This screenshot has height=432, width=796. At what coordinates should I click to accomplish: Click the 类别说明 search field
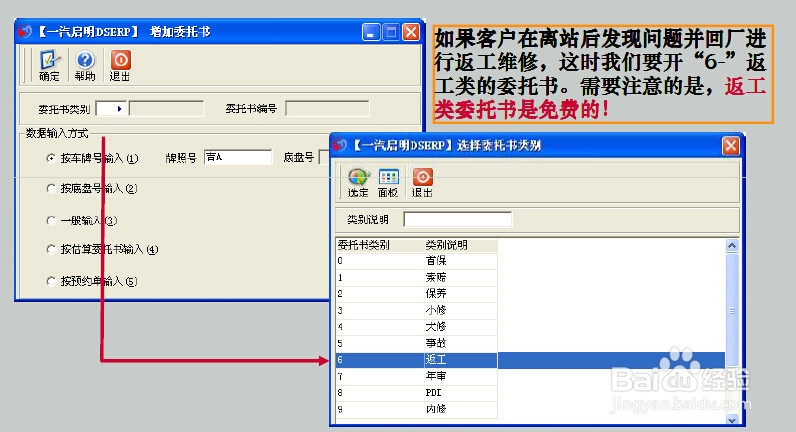pos(457,219)
